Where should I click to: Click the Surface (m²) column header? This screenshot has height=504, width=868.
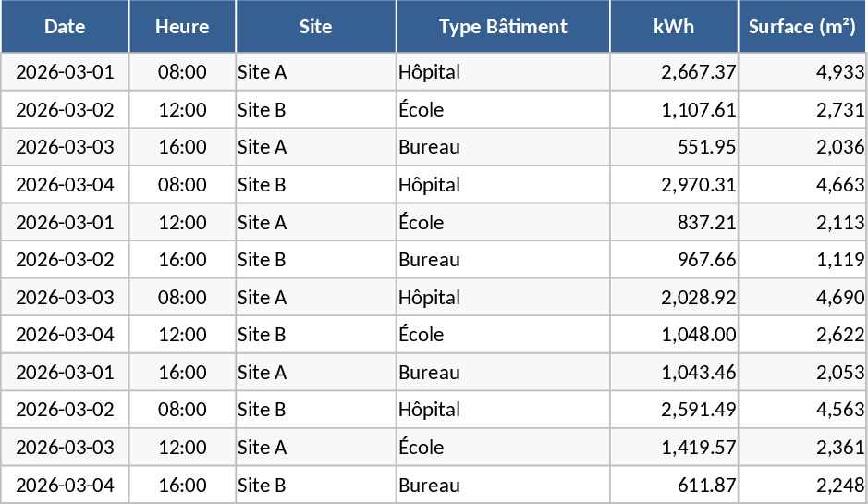tap(802, 27)
